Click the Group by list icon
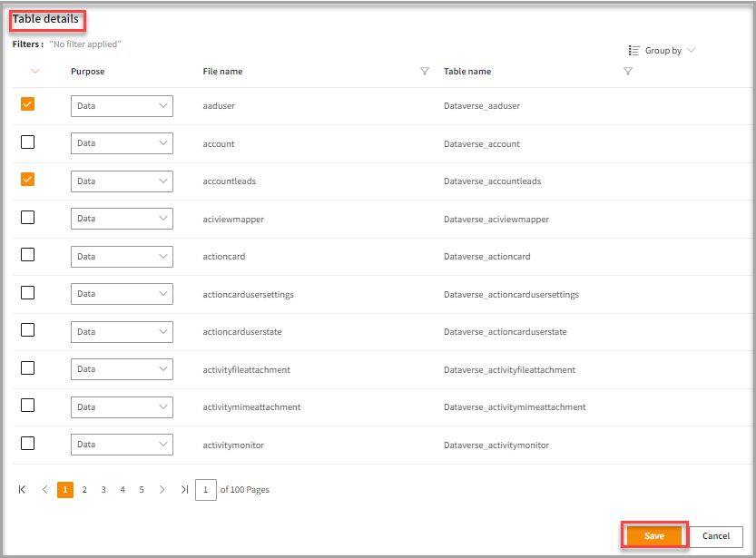 coord(634,51)
